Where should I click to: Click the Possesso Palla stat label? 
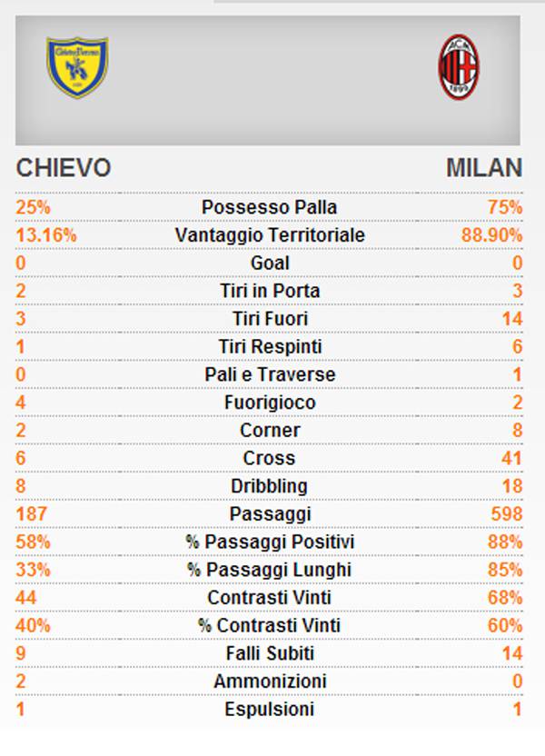point(270,207)
